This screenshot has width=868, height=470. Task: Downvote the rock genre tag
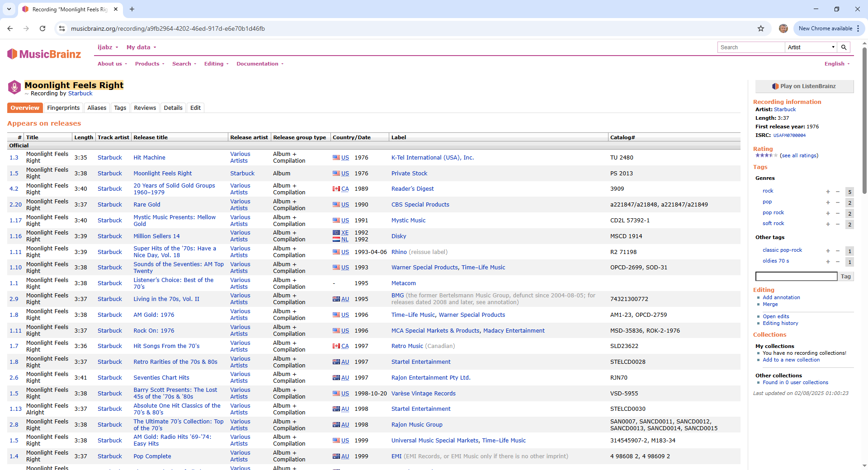[838, 192]
